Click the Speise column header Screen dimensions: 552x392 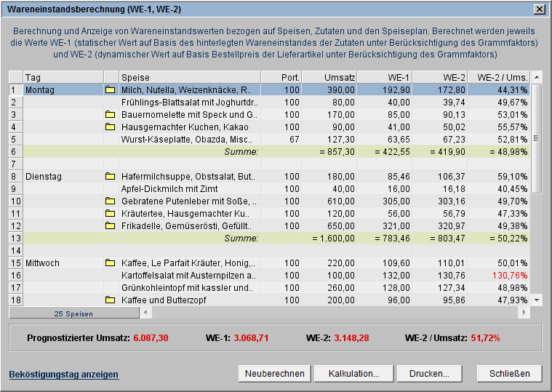(x=189, y=77)
